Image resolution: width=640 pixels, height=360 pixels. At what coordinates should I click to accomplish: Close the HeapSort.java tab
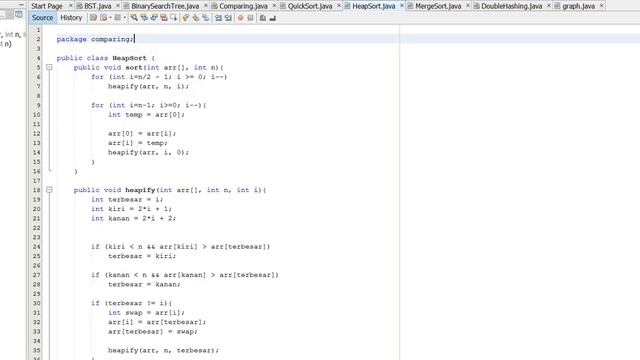point(402,6)
